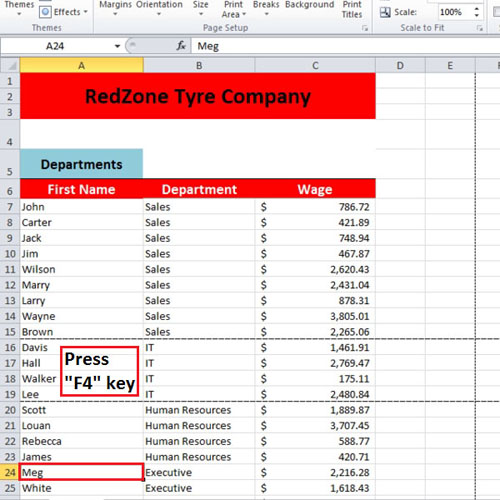Open the Themes dropdown

(19, 8)
